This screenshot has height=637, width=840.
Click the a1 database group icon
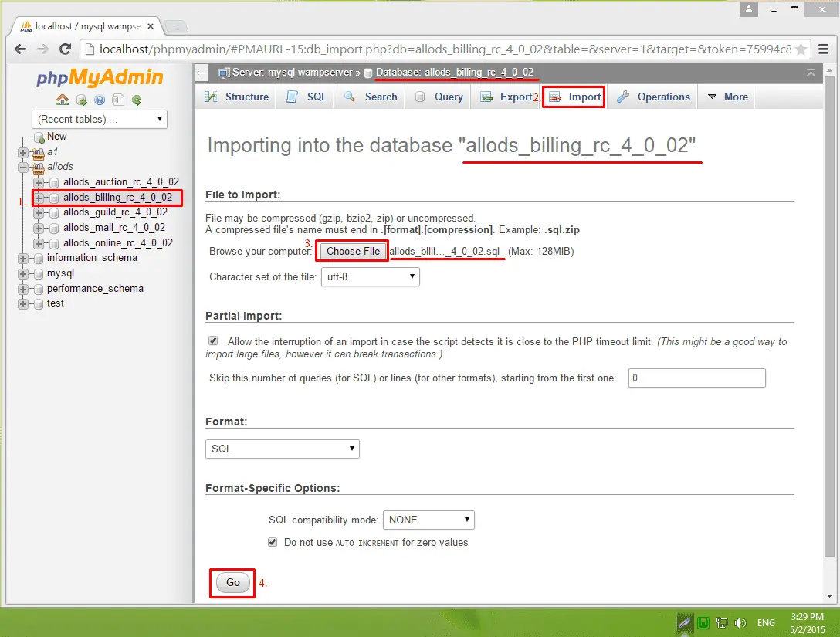tap(39, 153)
